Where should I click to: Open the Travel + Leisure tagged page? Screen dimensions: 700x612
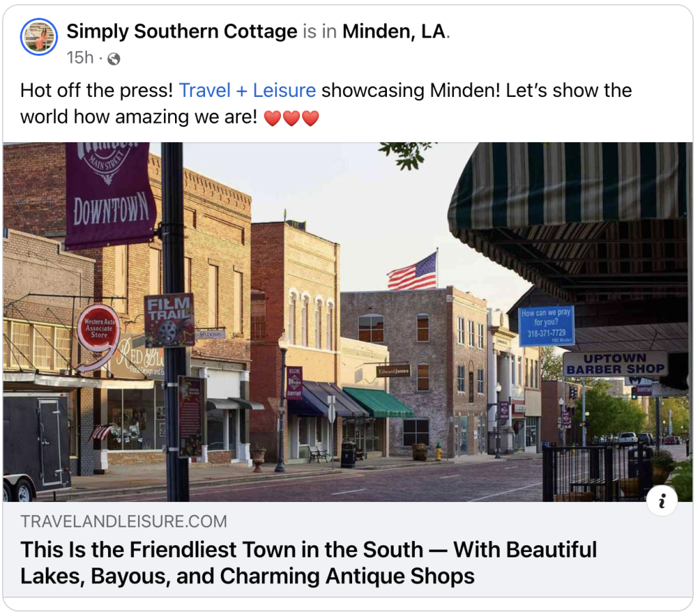click(x=247, y=90)
